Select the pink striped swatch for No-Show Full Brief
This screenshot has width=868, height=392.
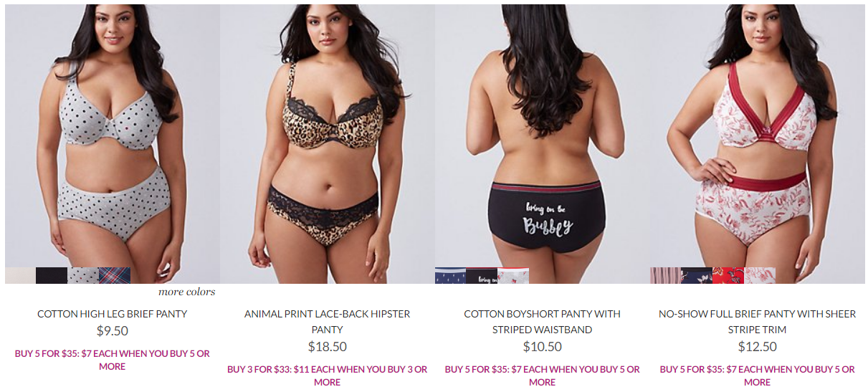(x=665, y=275)
